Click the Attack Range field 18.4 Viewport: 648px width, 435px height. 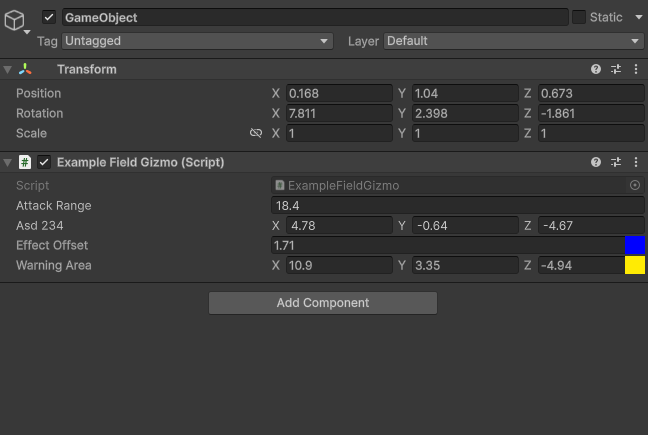[x=458, y=205]
